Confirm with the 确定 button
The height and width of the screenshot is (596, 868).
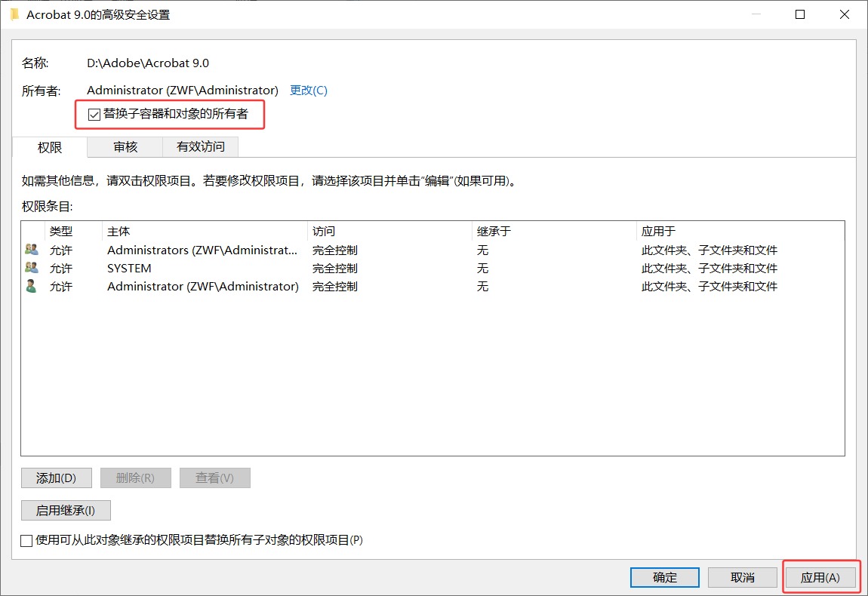tap(665, 577)
